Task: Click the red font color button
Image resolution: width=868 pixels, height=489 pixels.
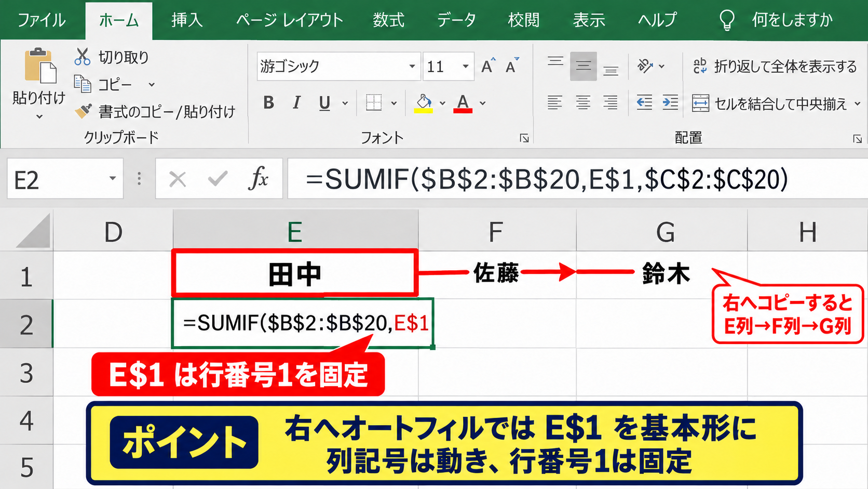Action: pos(463,103)
